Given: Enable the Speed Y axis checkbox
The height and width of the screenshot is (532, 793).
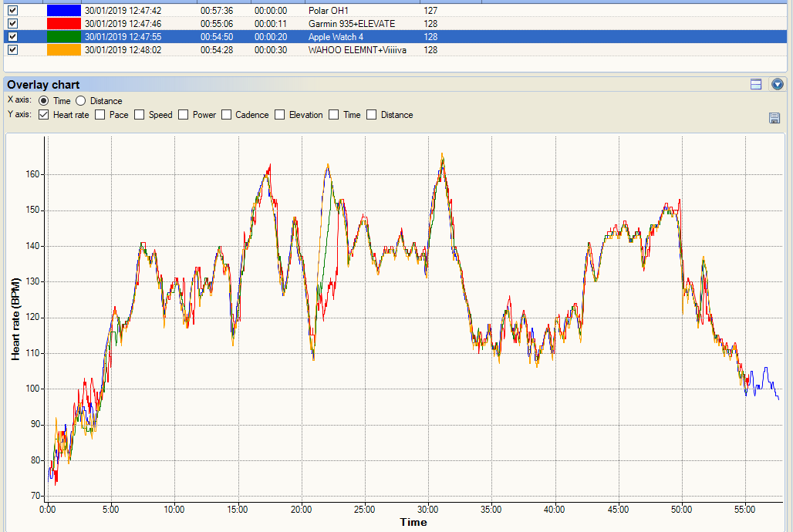Looking at the screenshot, I should point(140,115).
